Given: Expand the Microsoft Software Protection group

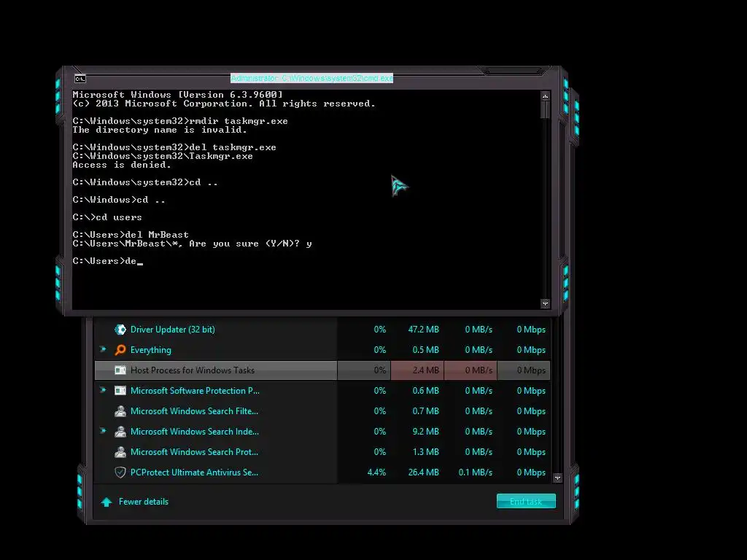Looking at the screenshot, I should pos(103,390).
